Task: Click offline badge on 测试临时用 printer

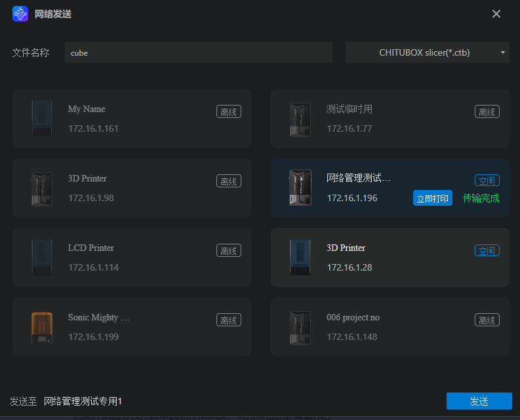Action: [x=487, y=111]
